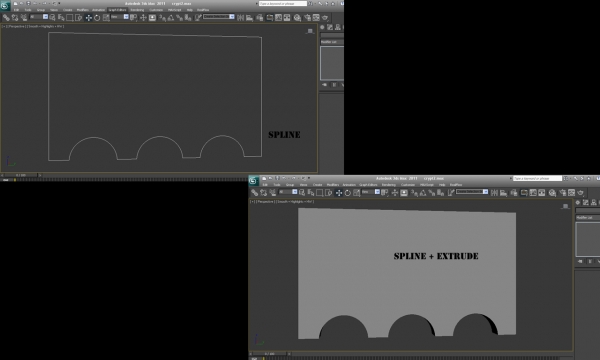Toggle Spinner Snap in SPLINE window toolbar

(x=188, y=17)
